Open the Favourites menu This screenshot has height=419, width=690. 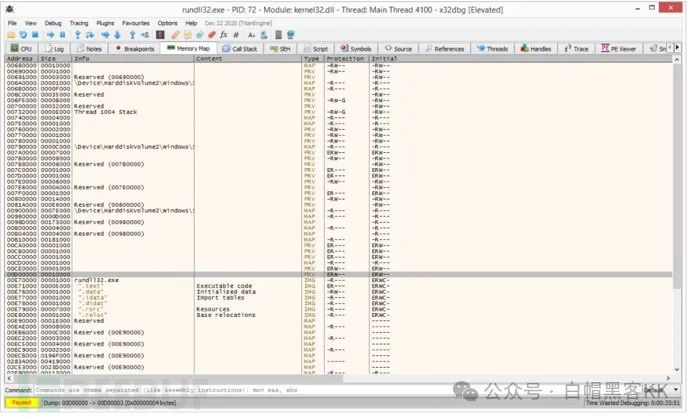click(x=136, y=23)
